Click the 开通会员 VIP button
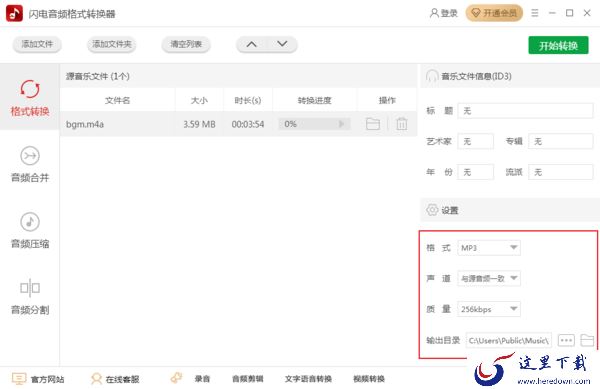This screenshot has width=600, height=389. click(494, 13)
